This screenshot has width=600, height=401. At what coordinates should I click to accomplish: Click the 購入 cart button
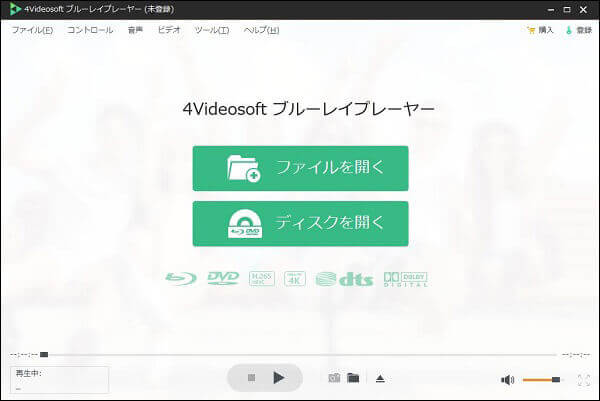point(540,30)
